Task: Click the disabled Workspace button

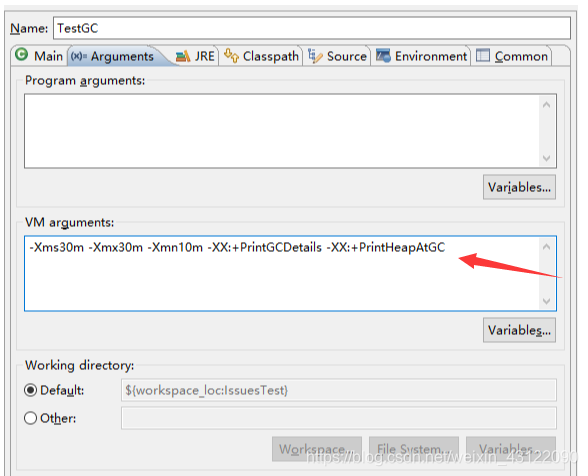Action: 317,449
